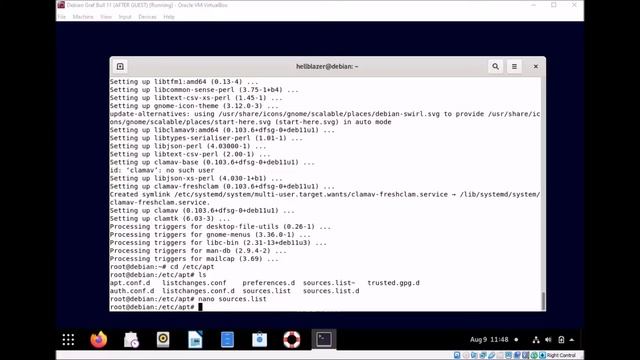Viewport: 640px width, 360px height.
Task: Open the terminal hamburger menu
Action: point(514,67)
